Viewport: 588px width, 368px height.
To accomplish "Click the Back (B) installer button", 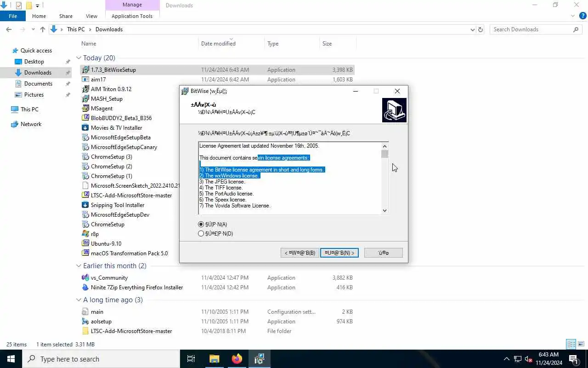I will [300, 253].
